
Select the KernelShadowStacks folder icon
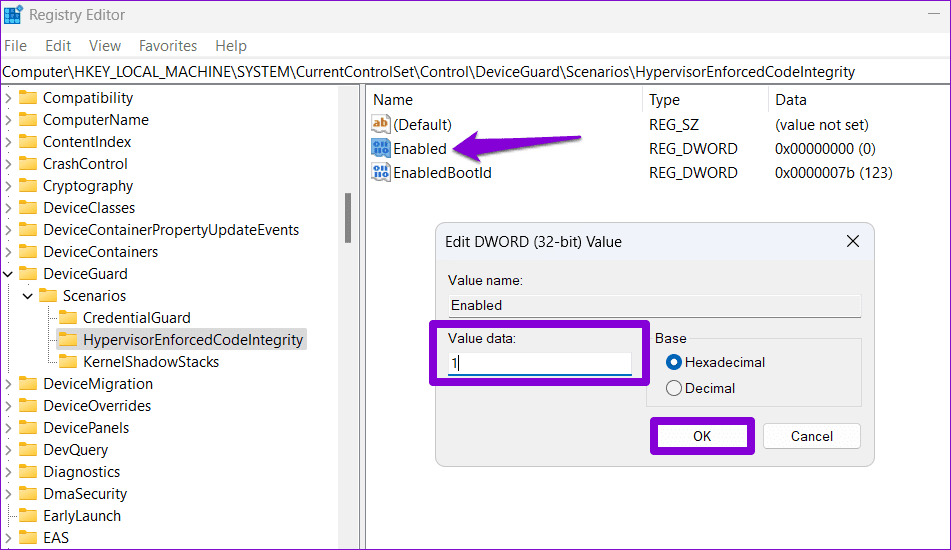68,361
